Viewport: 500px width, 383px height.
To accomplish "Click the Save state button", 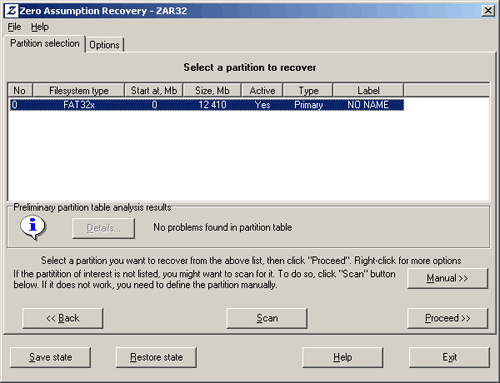I will coord(50,357).
